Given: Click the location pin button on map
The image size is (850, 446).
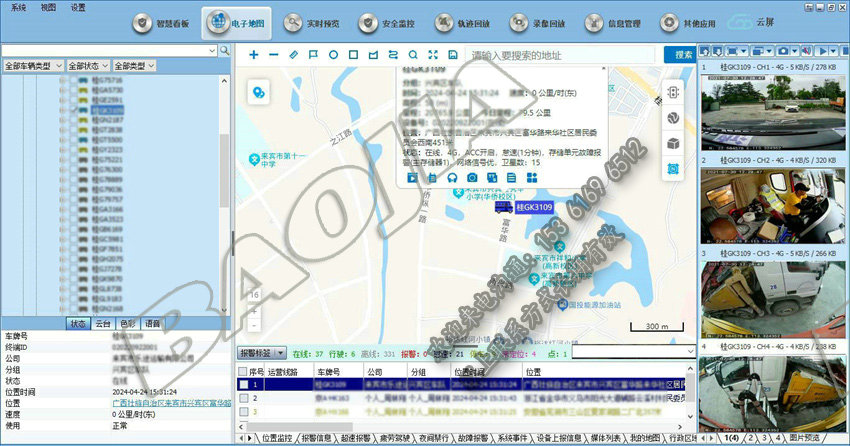Looking at the screenshot, I should click(258, 92).
